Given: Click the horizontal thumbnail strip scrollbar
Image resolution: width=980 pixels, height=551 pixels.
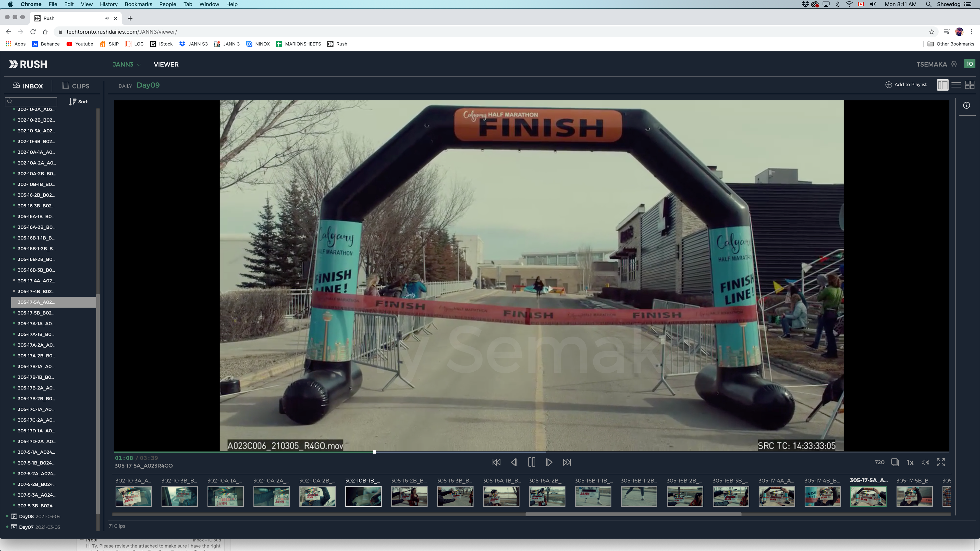Looking at the screenshot, I should coord(633,514).
